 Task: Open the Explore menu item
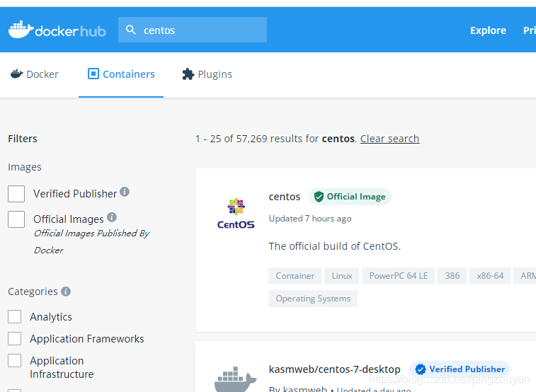488,30
